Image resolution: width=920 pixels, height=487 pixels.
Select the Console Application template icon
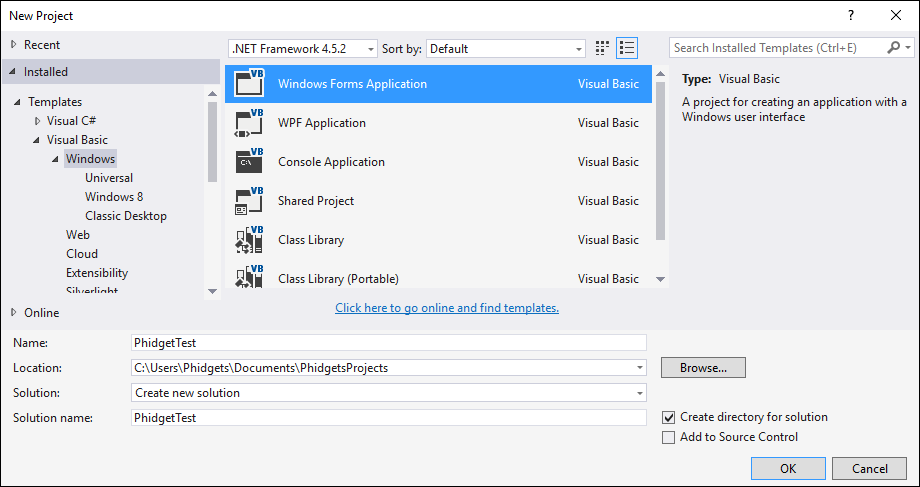click(x=250, y=161)
